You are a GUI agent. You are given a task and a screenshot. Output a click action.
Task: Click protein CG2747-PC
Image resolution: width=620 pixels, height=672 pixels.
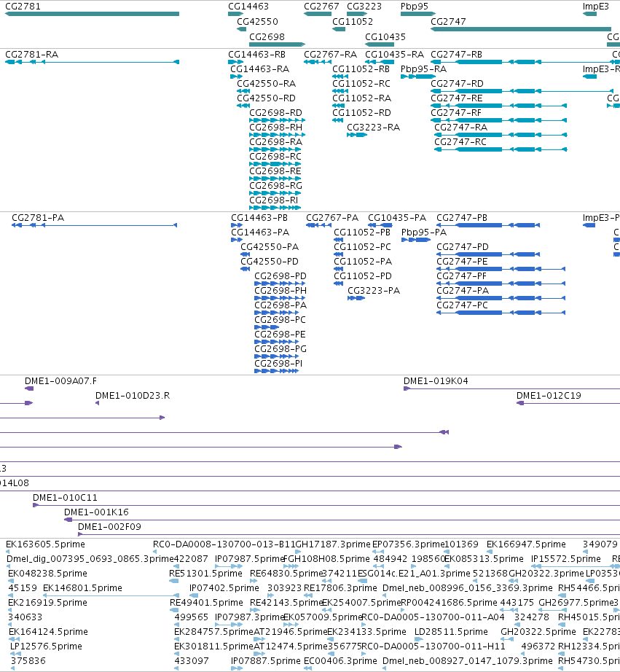463,305
